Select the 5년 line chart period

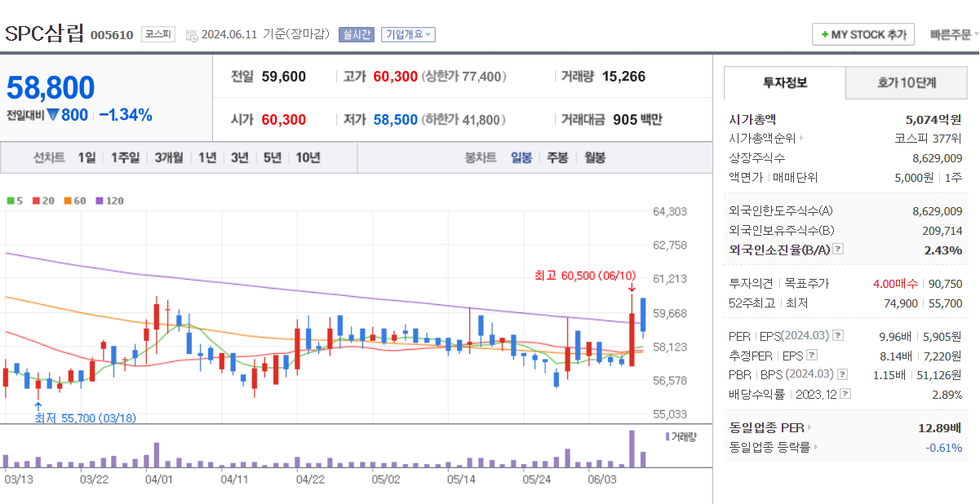[273, 157]
